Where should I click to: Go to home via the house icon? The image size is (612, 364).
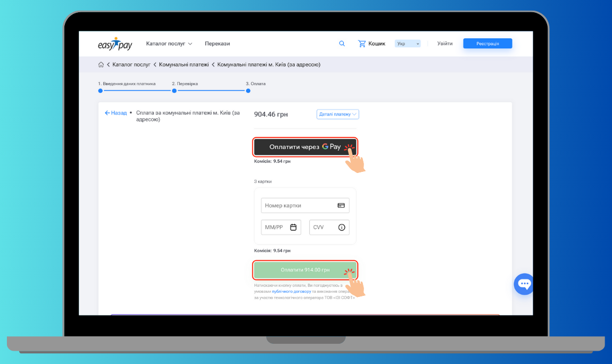101,64
